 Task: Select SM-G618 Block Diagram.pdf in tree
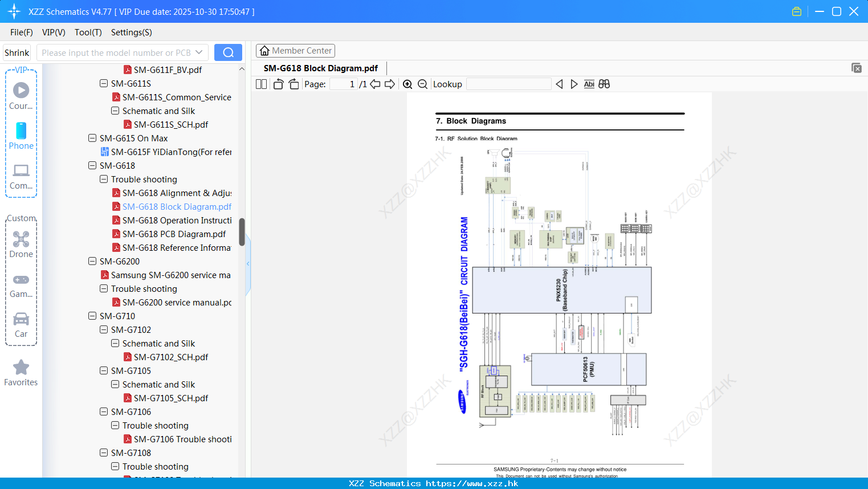(172, 206)
